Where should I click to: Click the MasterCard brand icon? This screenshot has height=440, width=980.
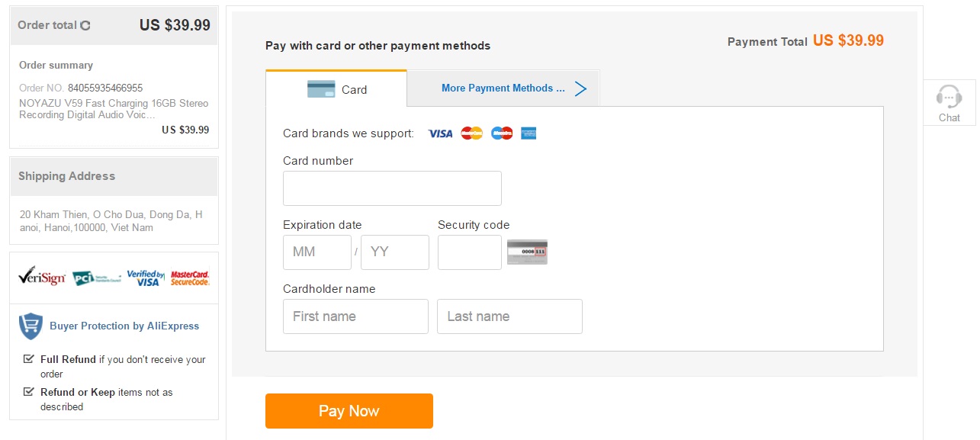[x=472, y=133]
